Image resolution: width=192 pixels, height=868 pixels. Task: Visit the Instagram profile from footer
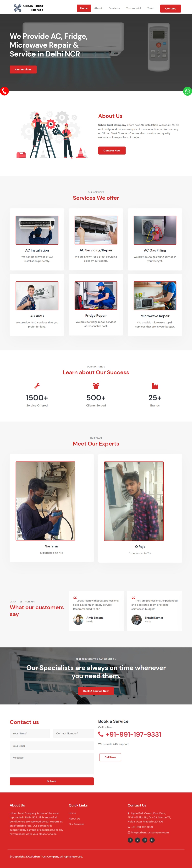(x=145, y=840)
